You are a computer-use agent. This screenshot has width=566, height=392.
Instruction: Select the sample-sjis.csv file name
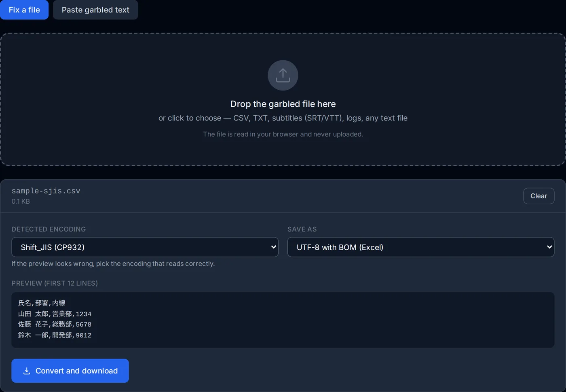(x=46, y=191)
